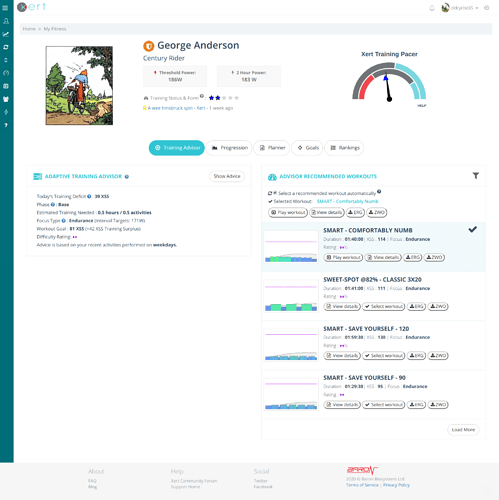Image resolution: width=499 pixels, height=500 pixels.
Task: Click the settings gear in top bar
Action: pyautogui.click(x=486, y=8)
